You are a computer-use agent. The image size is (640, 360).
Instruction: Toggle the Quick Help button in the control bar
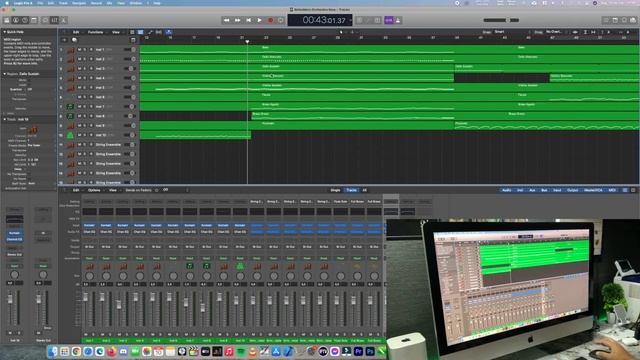coord(25,20)
